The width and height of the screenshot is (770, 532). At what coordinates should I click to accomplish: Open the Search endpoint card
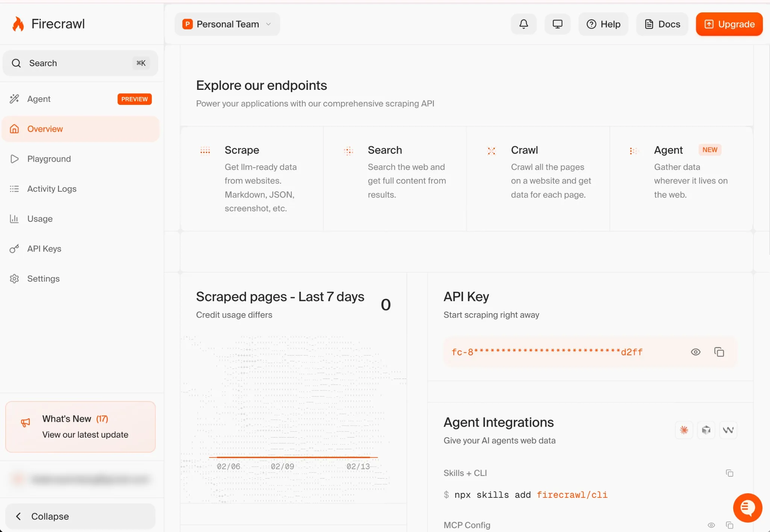click(395, 179)
